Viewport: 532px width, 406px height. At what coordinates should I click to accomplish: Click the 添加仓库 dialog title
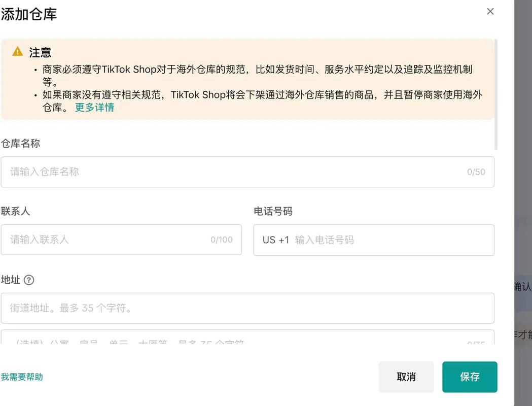point(29,15)
